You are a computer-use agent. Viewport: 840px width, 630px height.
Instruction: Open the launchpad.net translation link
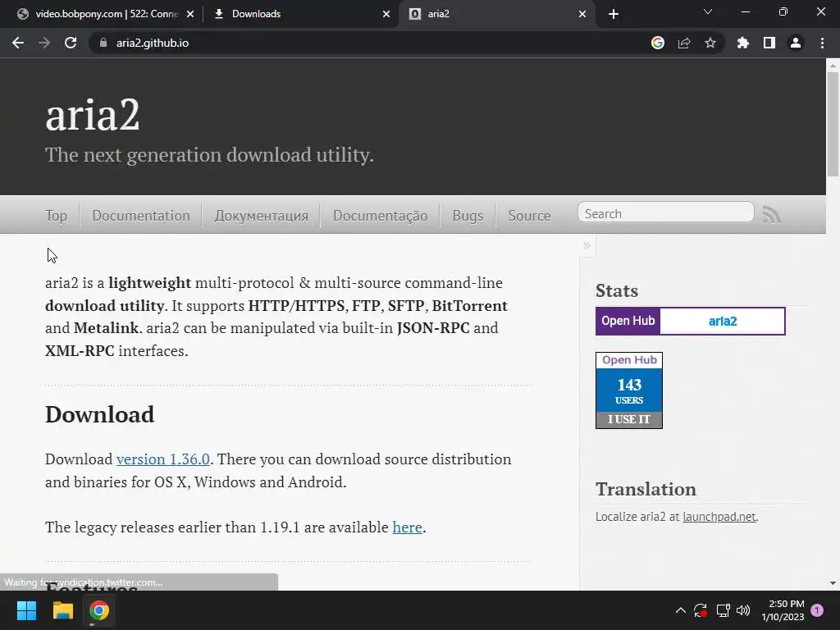[719, 517]
